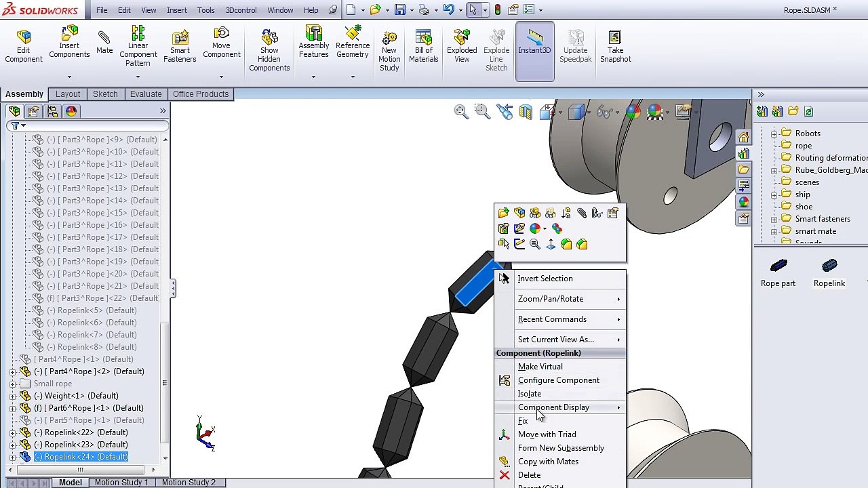Switch to the Evaluate tab

(146, 94)
